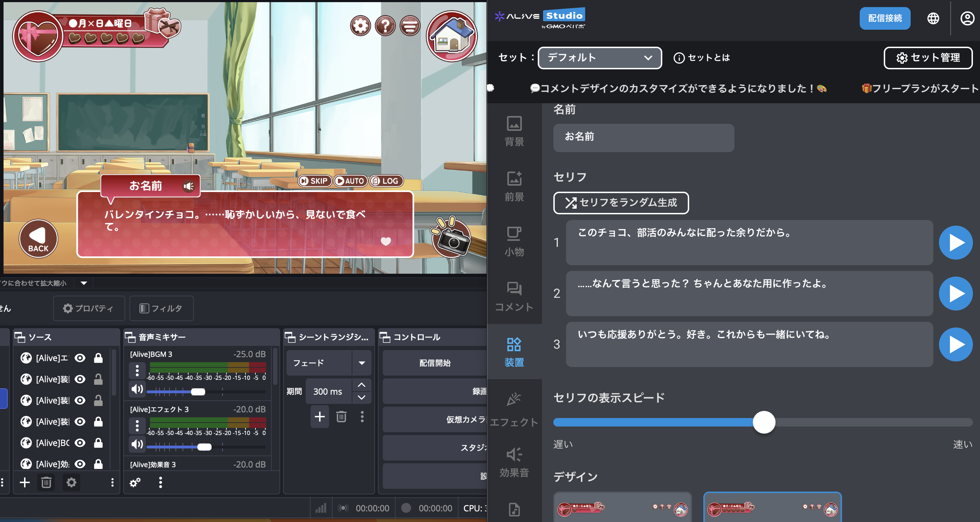The image size is (980, 522).
Task: Expand the セット デフォルト dropdown
Action: 600,58
